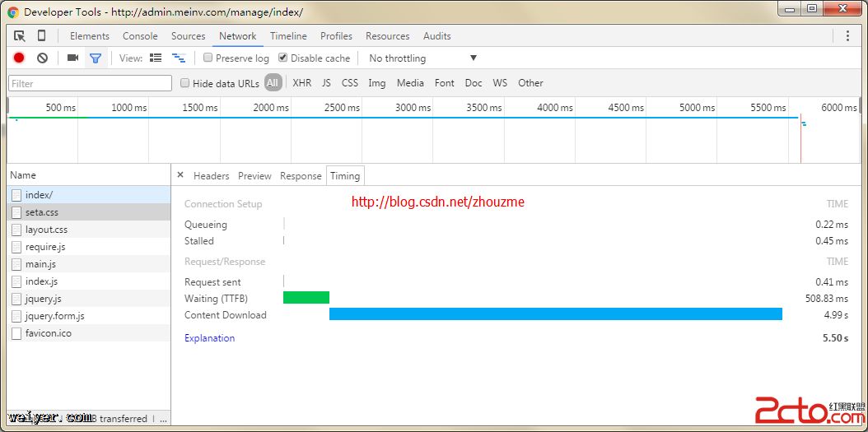Filter requests by Img type

[x=377, y=83]
